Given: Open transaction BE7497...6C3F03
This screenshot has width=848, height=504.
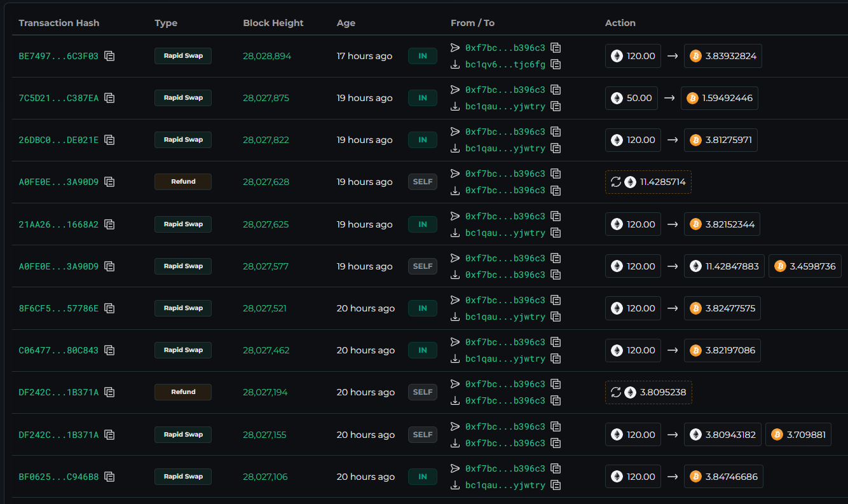Looking at the screenshot, I should click(x=58, y=56).
